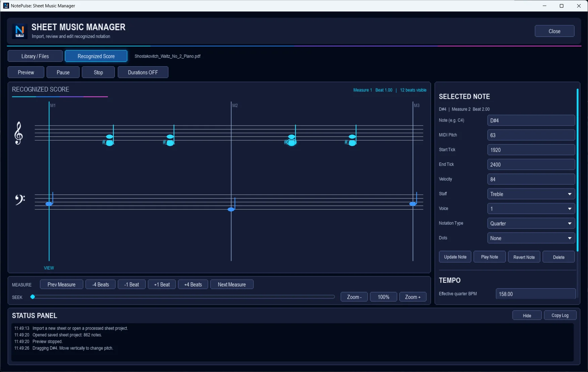
Task: Select the second treble chord in measure 1
Action: (169, 140)
